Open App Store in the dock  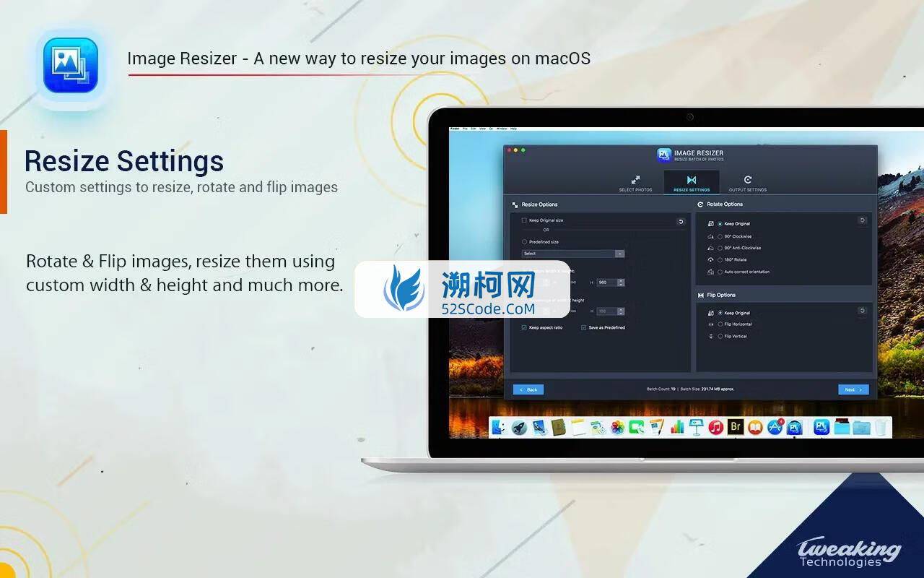point(775,427)
